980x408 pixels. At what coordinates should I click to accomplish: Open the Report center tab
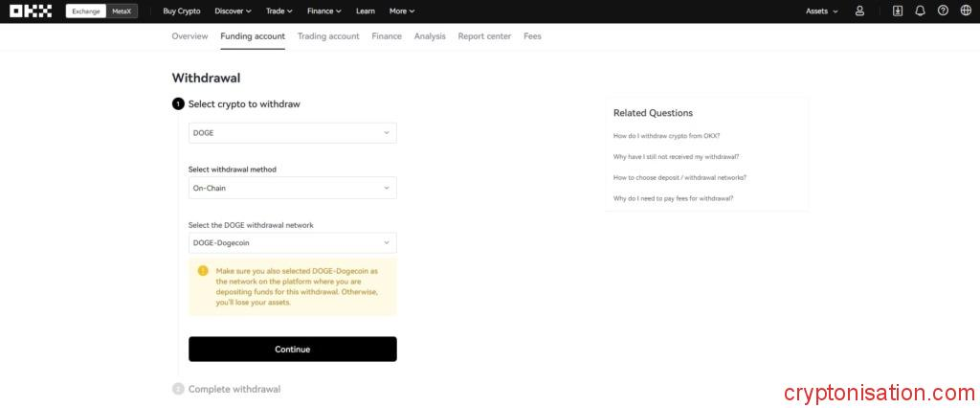pyautogui.click(x=484, y=36)
